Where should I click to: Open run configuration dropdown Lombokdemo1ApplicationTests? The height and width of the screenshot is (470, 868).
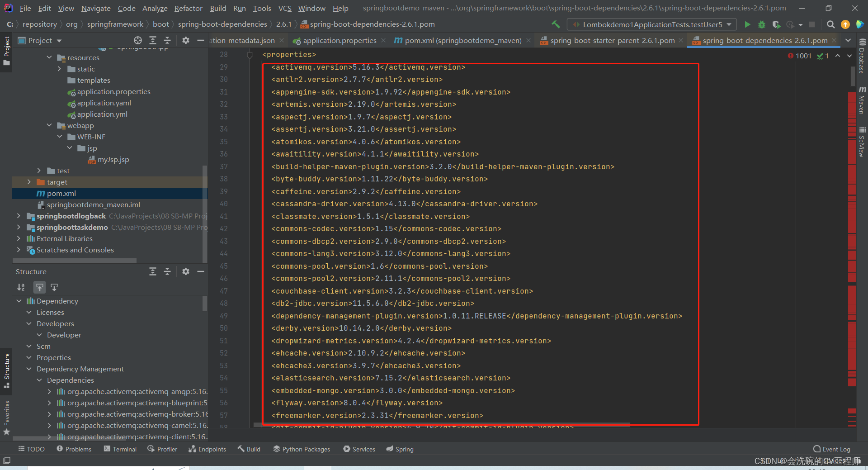click(652, 24)
